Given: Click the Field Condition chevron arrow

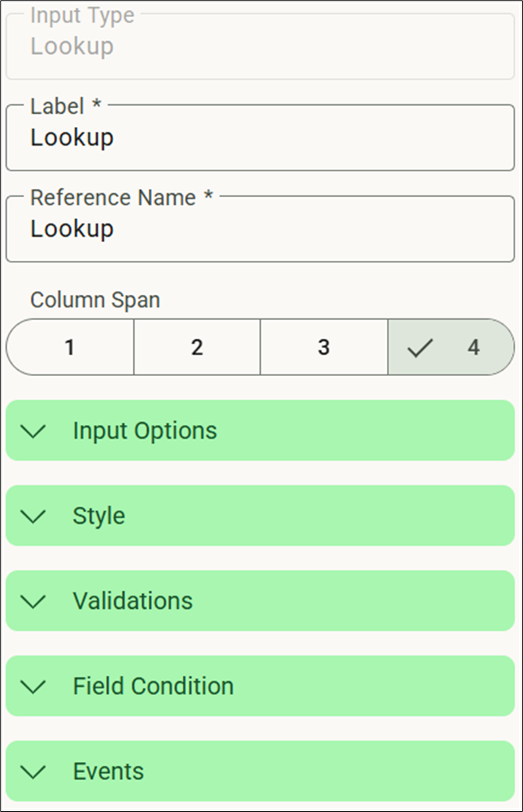Looking at the screenshot, I should (x=33, y=686).
